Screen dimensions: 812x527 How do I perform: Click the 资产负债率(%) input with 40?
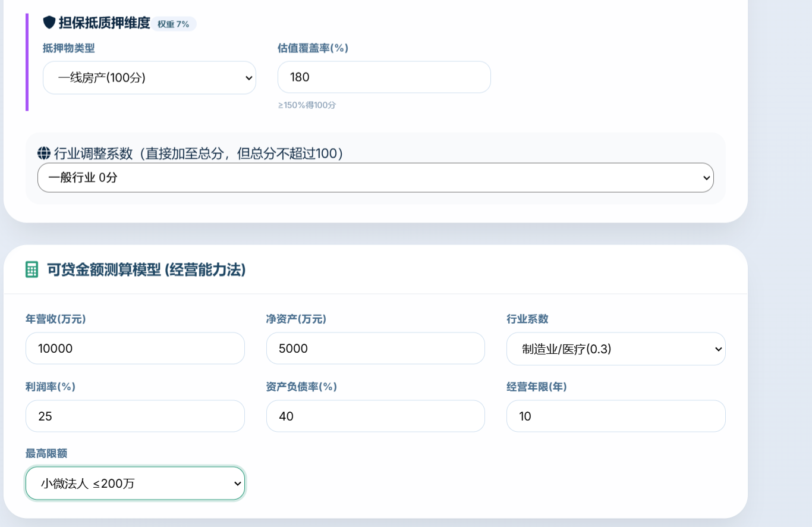(x=376, y=416)
